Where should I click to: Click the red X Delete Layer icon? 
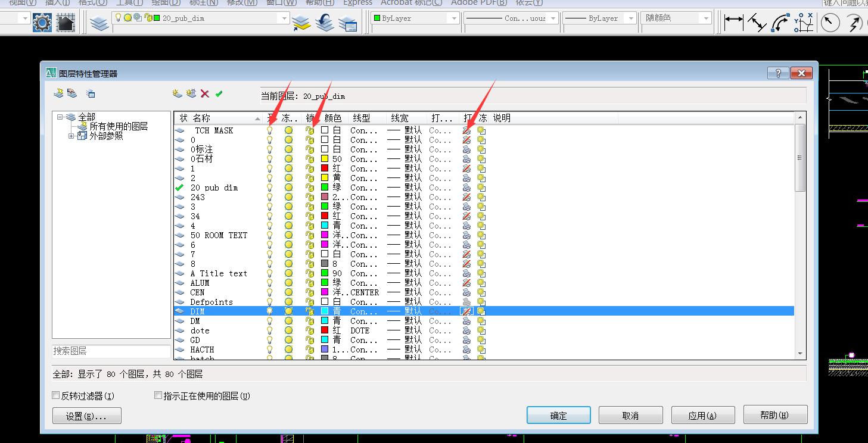pyautogui.click(x=205, y=93)
